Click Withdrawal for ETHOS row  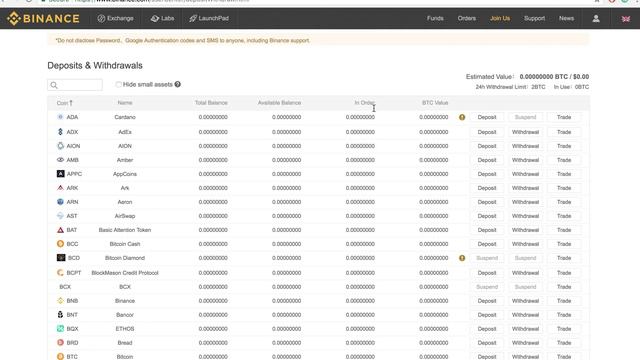(x=525, y=329)
